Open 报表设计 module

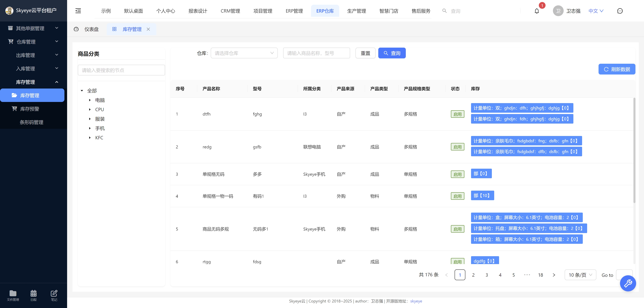tap(198, 11)
